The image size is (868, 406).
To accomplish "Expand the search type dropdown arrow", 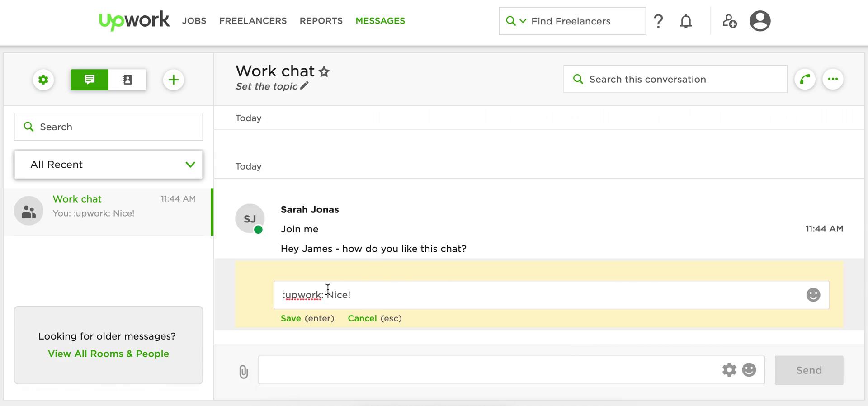I will [523, 21].
